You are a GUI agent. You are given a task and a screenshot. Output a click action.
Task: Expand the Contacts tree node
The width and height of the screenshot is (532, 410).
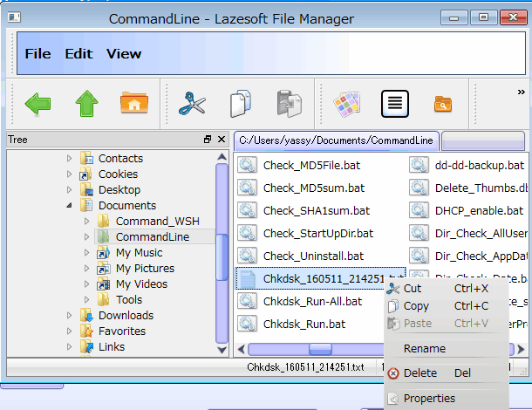(x=69, y=158)
